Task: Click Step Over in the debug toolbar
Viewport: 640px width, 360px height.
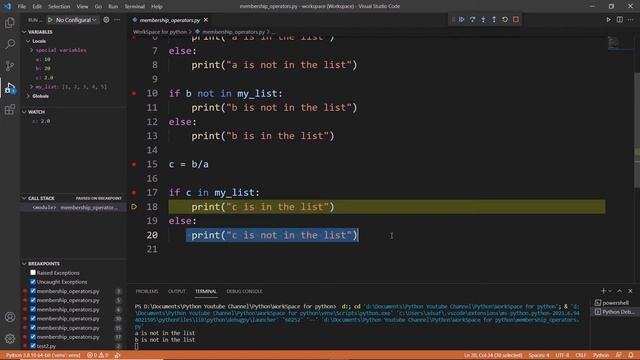Action: click(x=472, y=19)
